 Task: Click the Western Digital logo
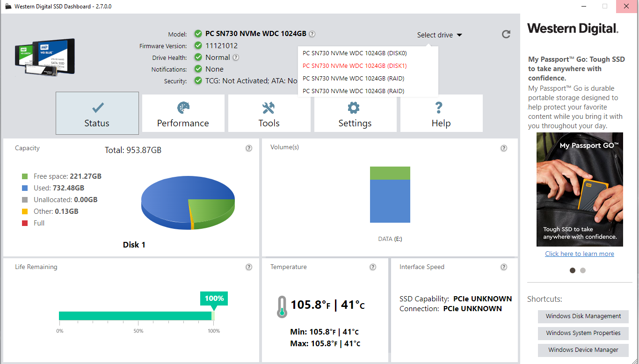point(573,29)
